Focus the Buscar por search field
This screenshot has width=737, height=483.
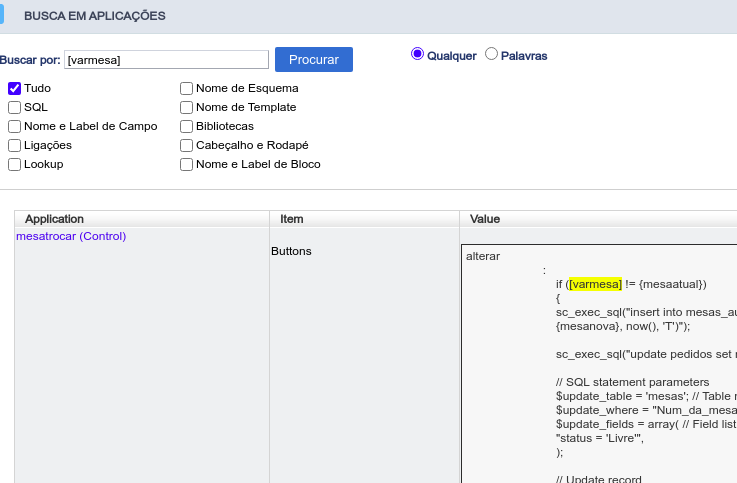pos(166,60)
